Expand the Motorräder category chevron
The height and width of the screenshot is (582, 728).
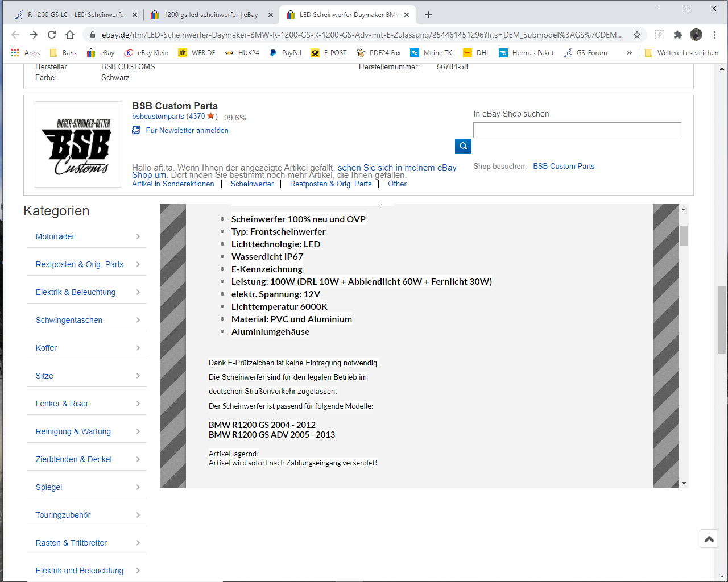pos(138,236)
